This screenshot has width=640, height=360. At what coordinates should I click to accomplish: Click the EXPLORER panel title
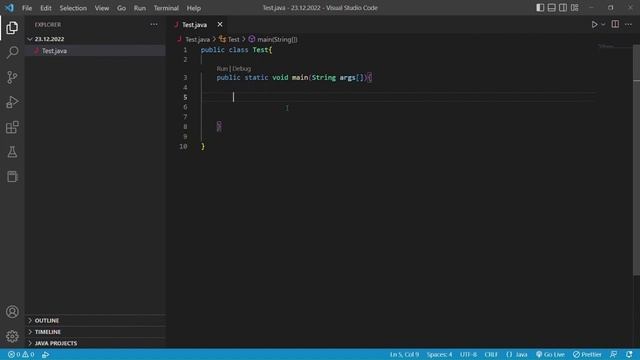tap(47, 24)
